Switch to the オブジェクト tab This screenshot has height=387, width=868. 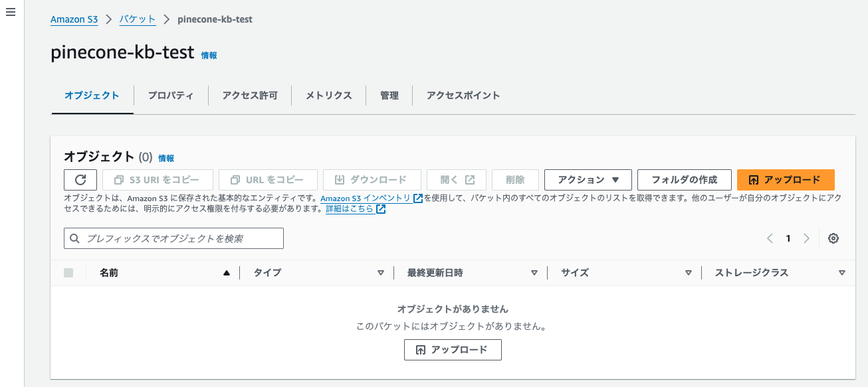(x=92, y=96)
